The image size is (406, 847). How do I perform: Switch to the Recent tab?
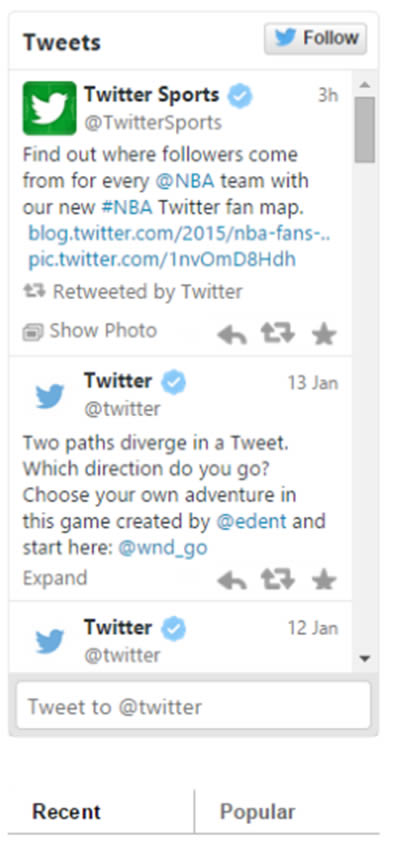click(66, 812)
